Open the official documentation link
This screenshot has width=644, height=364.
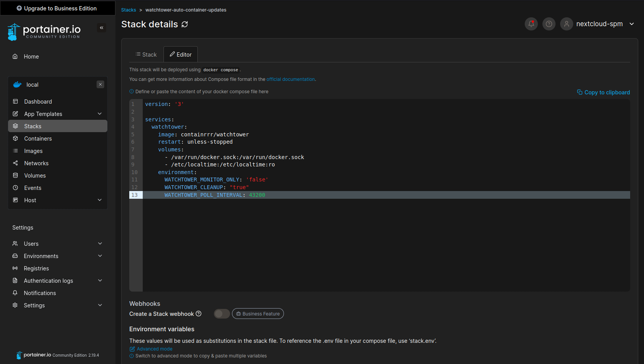(290, 79)
